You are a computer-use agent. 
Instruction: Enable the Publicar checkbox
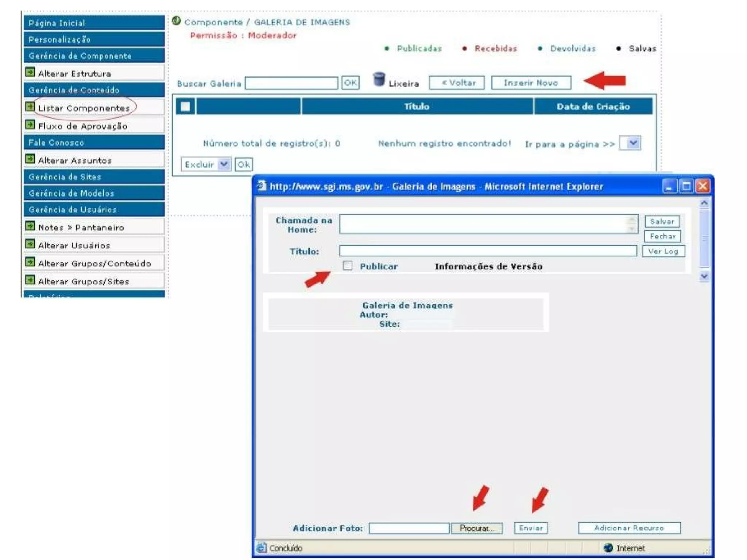348,265
